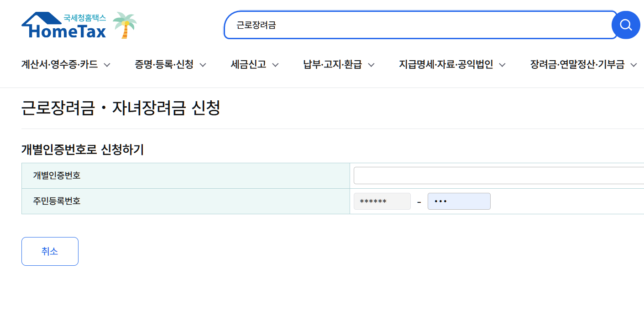Expand the chevron next to 증명·등록·신청
Image resolution: width=644 pixels, height=315 pixels.
(x=204, y=65)
